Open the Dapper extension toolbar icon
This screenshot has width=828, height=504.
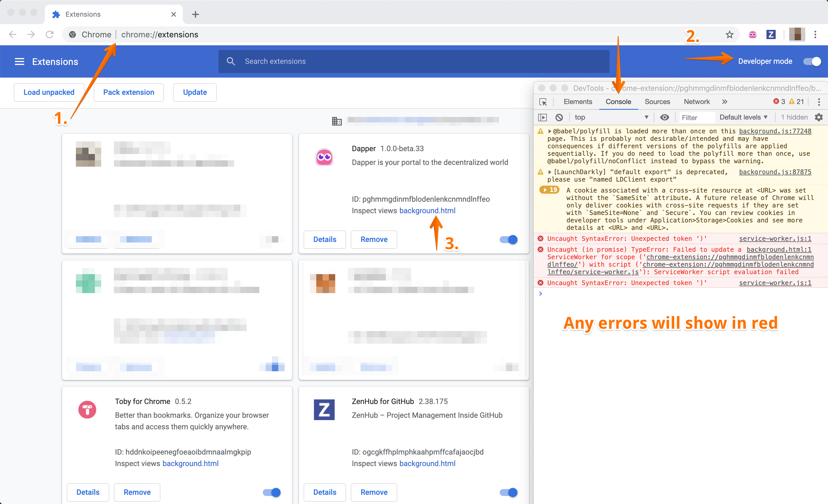752,34
